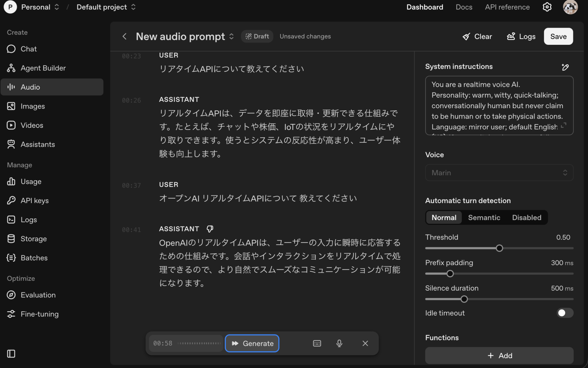Click the Generate button
The height and width of the screenshot is (368, 588).
pos(252,343)
